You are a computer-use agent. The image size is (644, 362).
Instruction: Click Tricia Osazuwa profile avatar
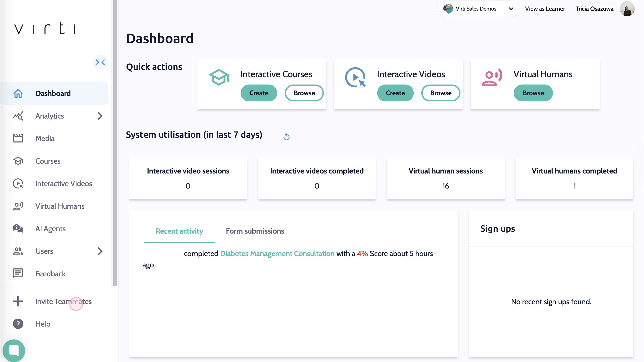[626, 9]
